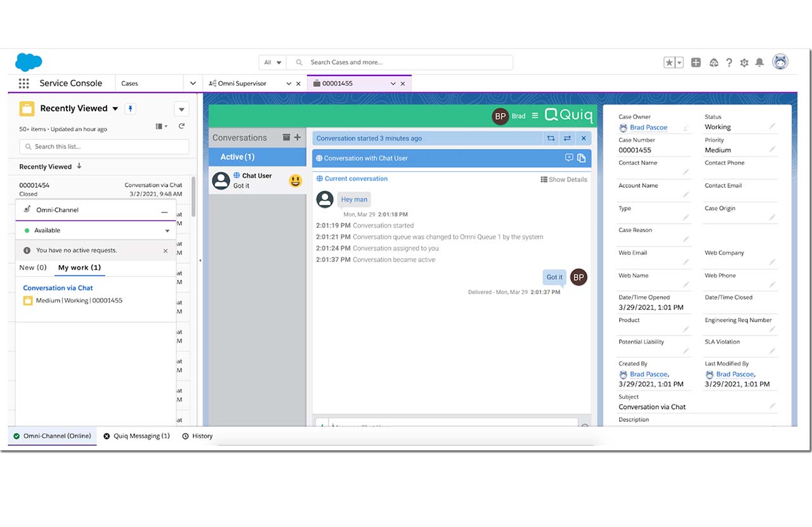The height and width of the screenshot is (527, 812).
Task: Open list view controls dropdown button
Action: coord(181,109)
